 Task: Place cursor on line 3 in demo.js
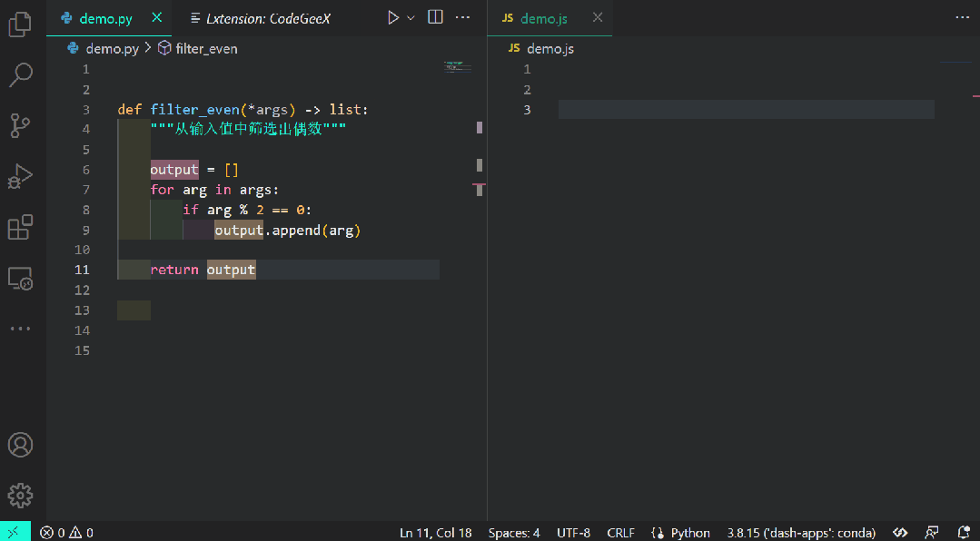tap(747, 109)
